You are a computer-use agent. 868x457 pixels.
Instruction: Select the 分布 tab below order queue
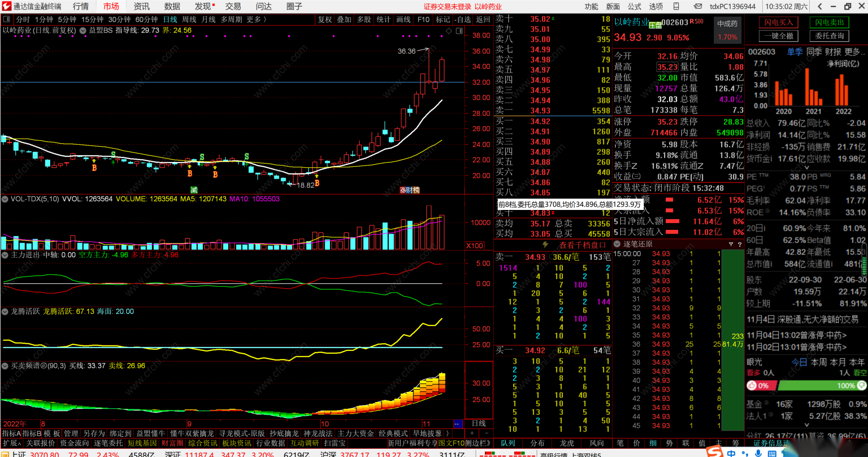point(538,443)
